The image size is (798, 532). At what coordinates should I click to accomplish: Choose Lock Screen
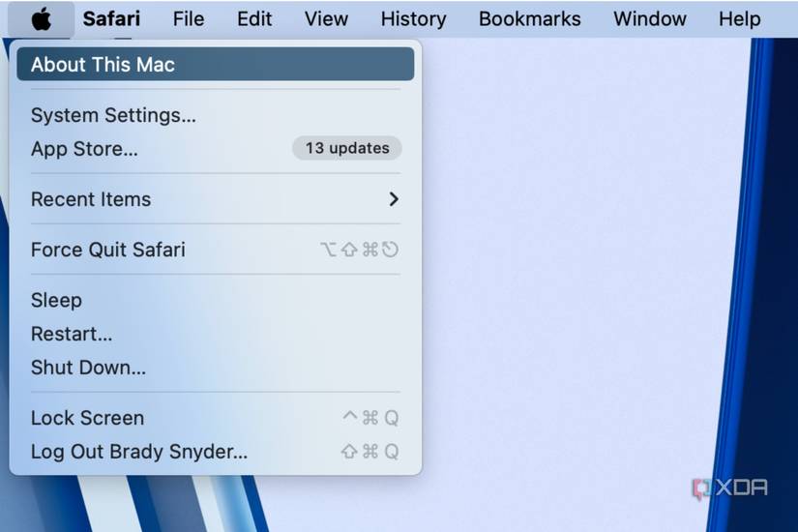216,418
